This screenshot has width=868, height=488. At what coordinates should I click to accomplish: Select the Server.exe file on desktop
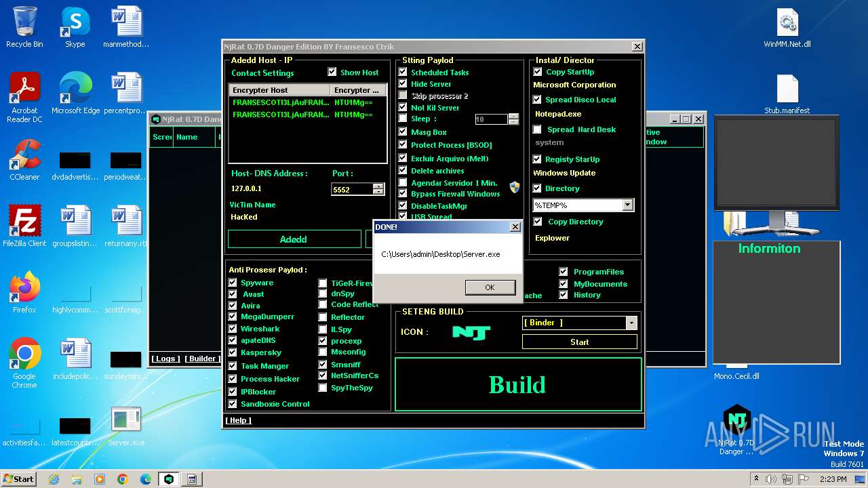coord(126,426)
